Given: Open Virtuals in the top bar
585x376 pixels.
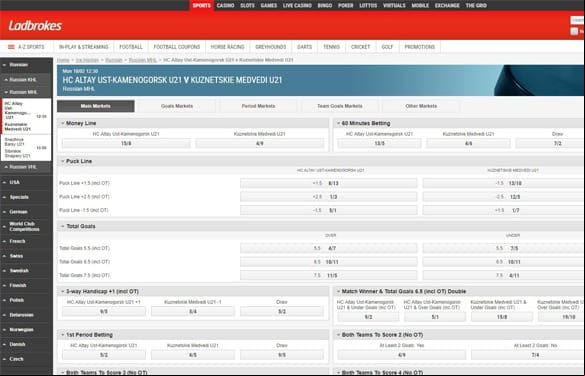Looking at the screenshot, I should [x=394, y=5].
